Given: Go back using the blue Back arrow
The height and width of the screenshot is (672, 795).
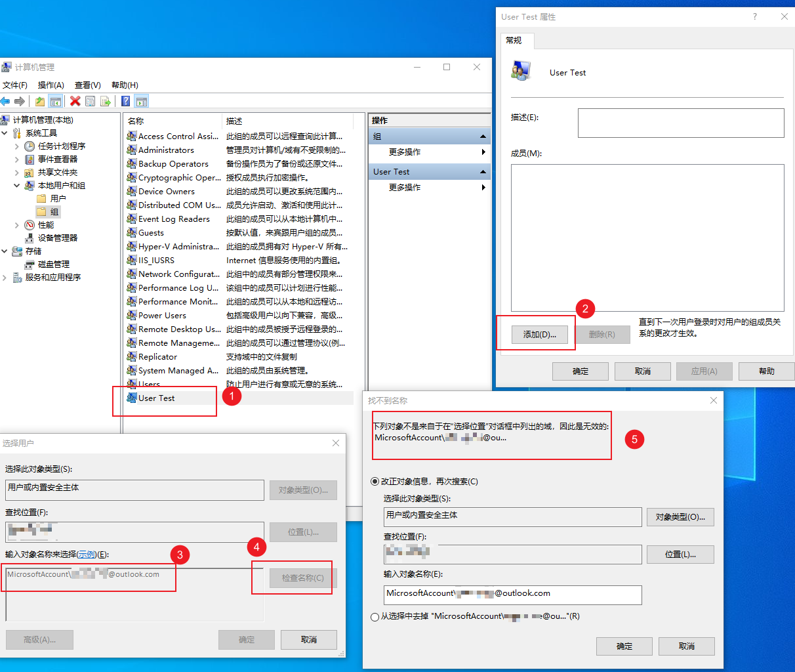Looking at the screenshot, I should point(5,101).
